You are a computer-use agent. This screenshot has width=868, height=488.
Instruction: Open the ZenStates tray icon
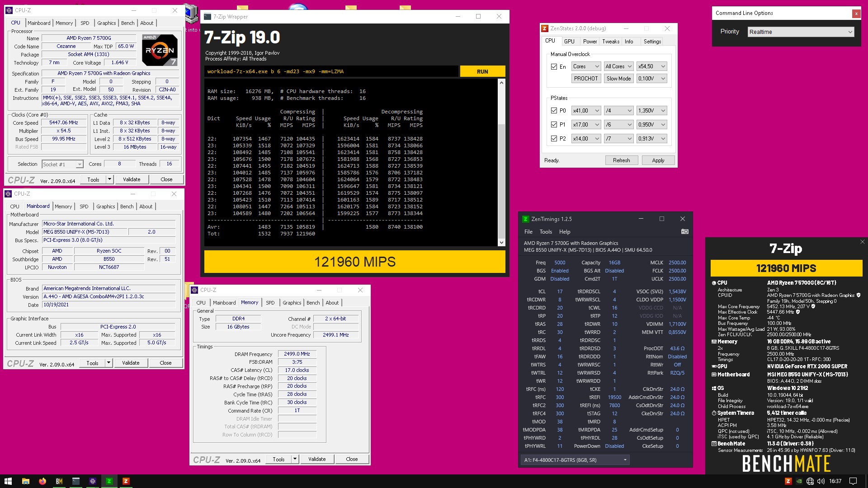coord(788,481)
